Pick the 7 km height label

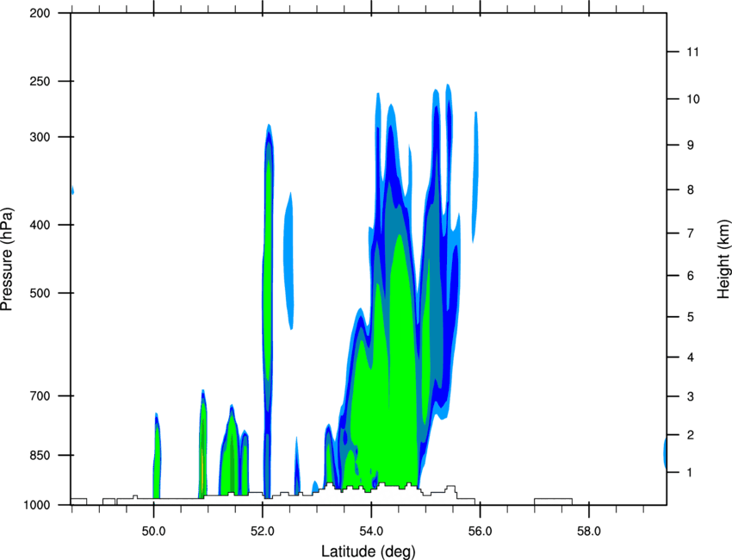point(690,233)
